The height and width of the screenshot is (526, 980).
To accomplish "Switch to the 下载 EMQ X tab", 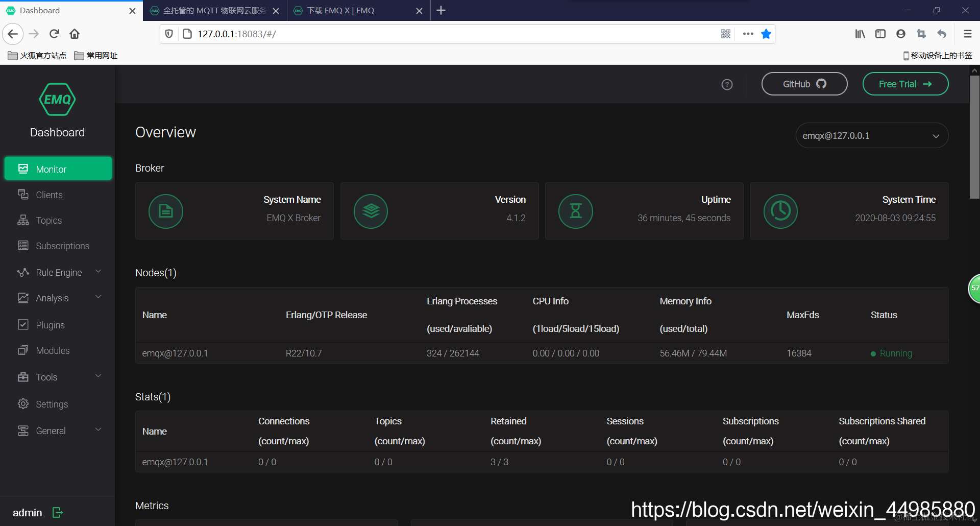I will pyautogui.click(x=358, y=11).
